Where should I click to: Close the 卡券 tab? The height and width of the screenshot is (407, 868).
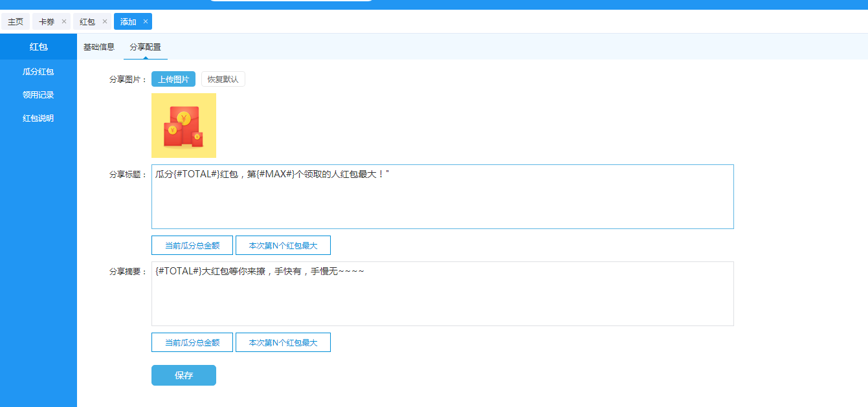[64, 21]
